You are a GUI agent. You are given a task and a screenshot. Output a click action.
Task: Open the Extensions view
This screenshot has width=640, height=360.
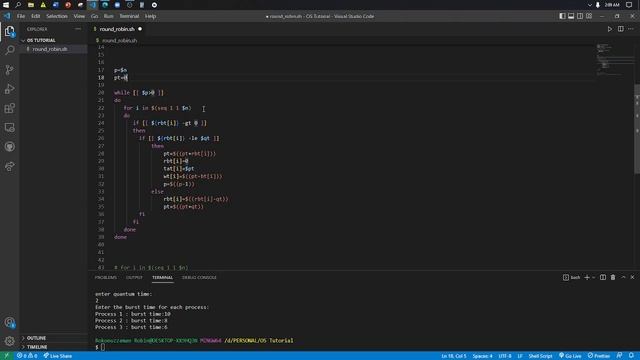click(10, 108)
